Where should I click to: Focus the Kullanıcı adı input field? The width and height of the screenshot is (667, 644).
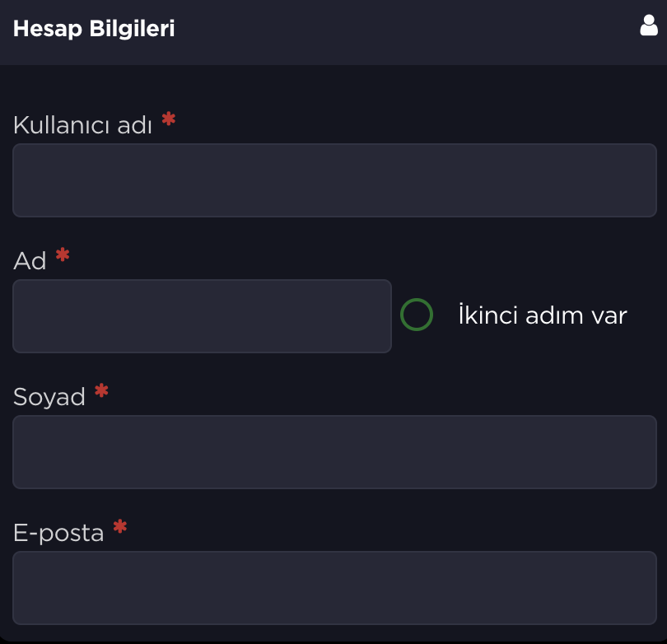pos(333,180)
